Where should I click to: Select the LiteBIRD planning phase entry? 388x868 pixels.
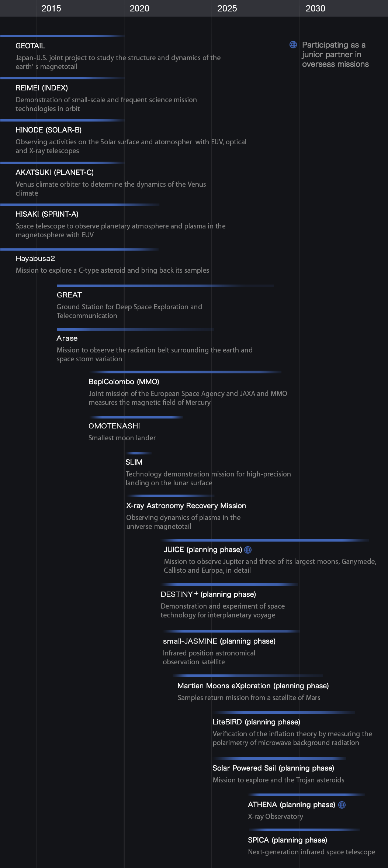pos(256,722)
